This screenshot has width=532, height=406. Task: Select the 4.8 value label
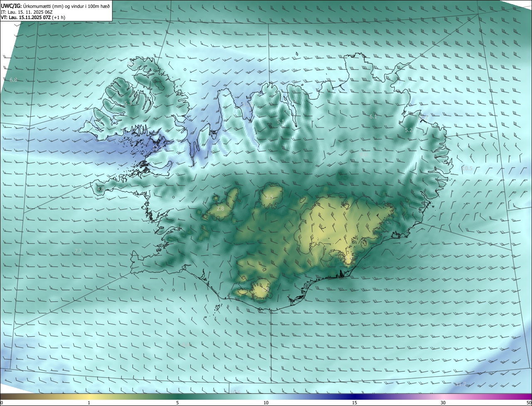100,189
